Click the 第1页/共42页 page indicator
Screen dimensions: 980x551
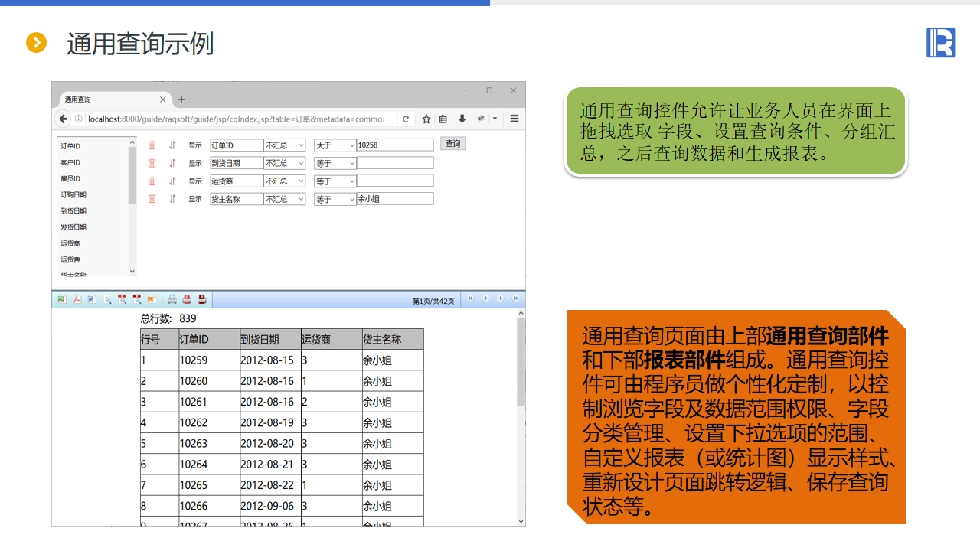(x=433, y=301)
